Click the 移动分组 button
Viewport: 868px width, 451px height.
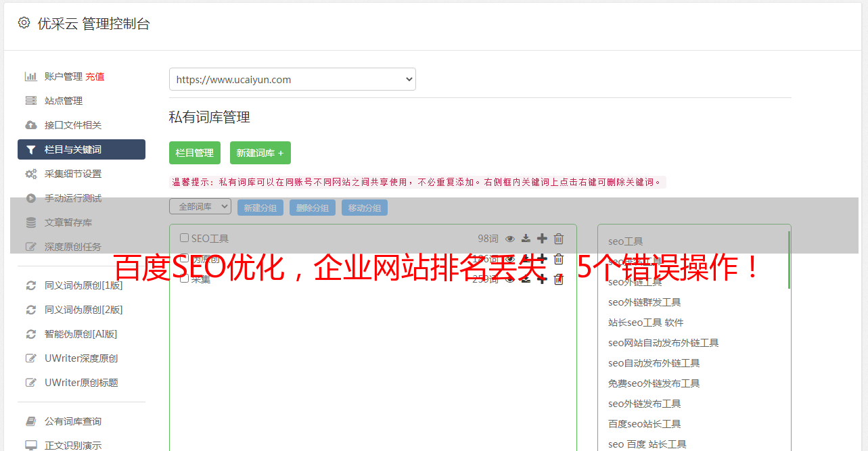pos(365,208)
